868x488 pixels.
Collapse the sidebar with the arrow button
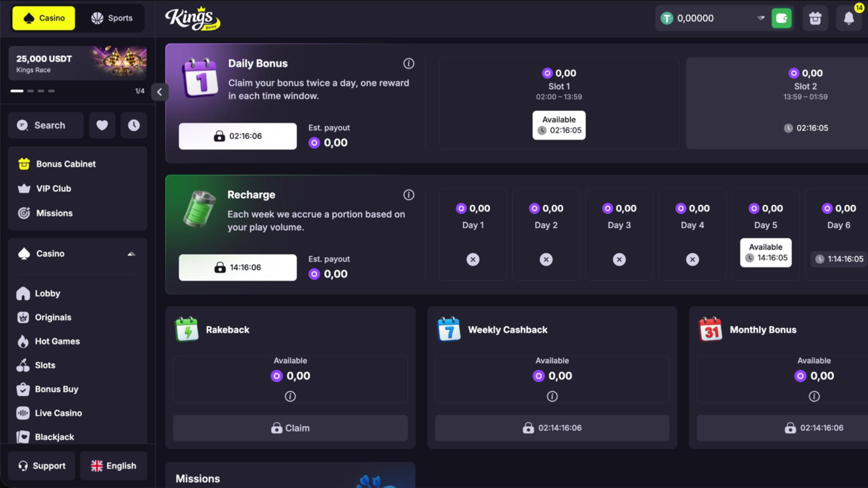[x=160, y=92]
